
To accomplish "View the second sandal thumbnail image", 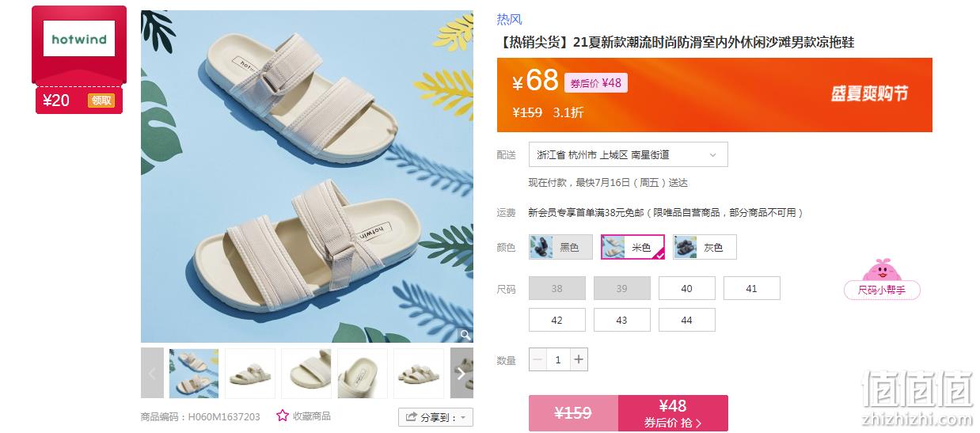I will click(x=250, y=373).
